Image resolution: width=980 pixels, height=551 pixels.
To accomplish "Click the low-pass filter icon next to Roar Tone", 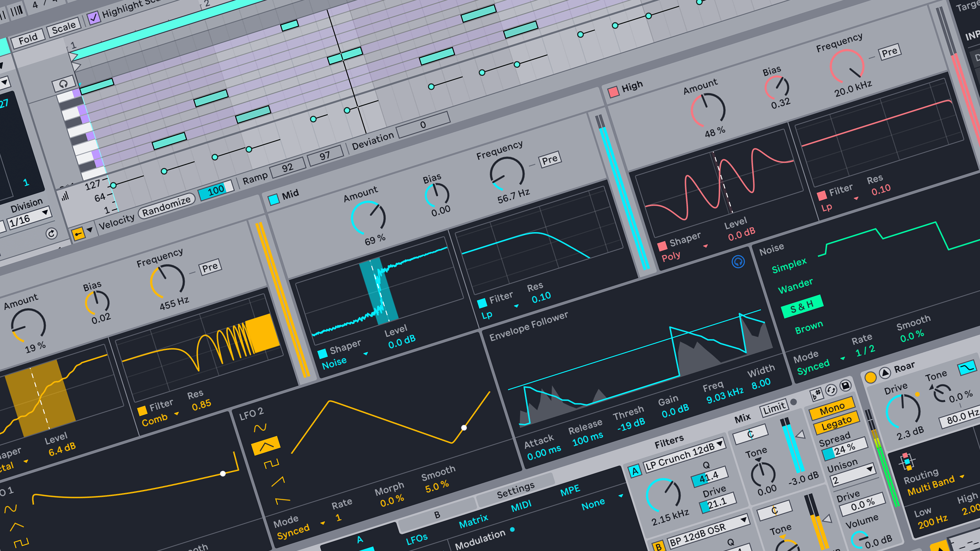I will 967,368.
